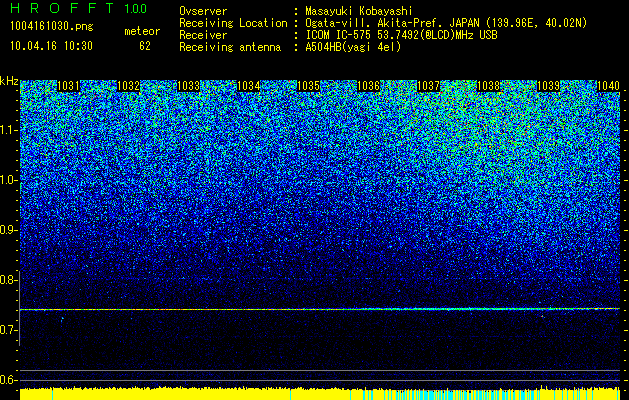Click the A504HB(yagi 4el) antenna text

[x=353, y=47]
